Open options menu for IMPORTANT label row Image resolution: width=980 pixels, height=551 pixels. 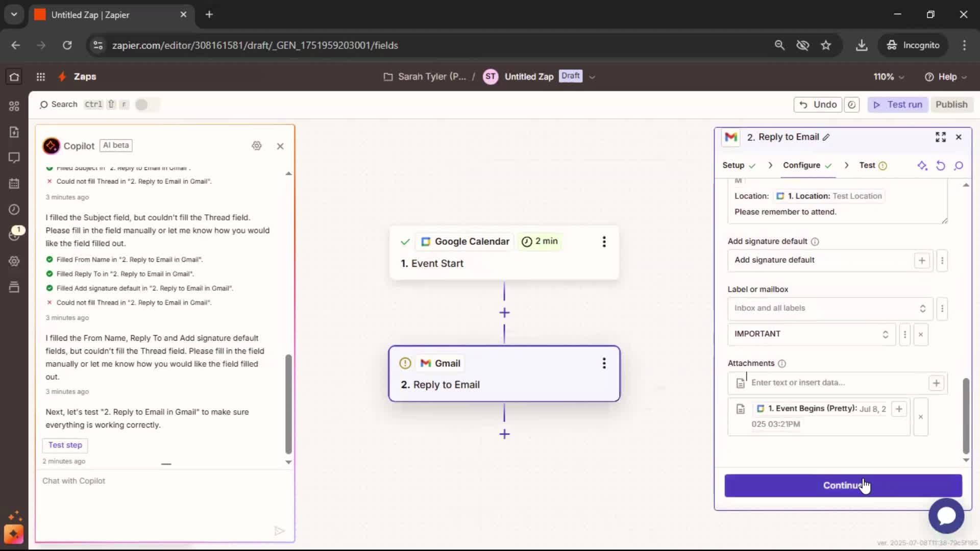pos(905,335)
